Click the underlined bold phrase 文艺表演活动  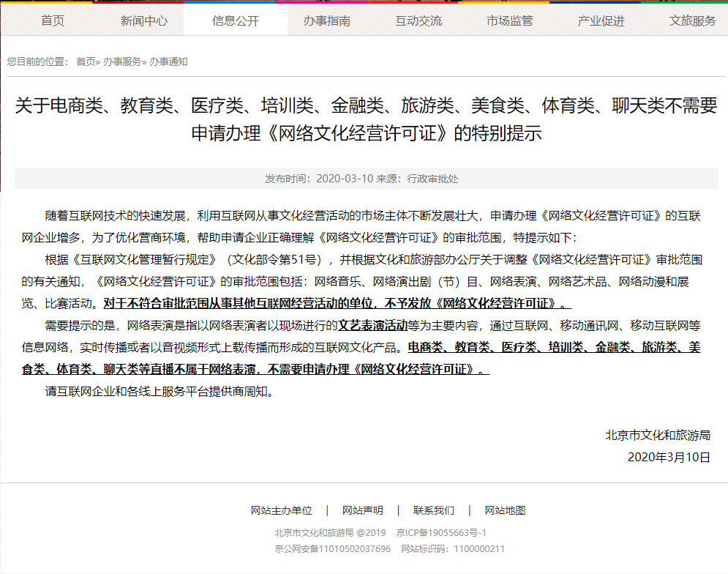click(x=372, y=325)
